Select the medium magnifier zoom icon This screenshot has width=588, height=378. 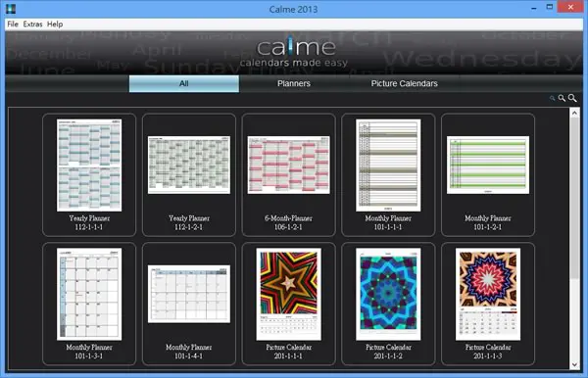(562, 98)
